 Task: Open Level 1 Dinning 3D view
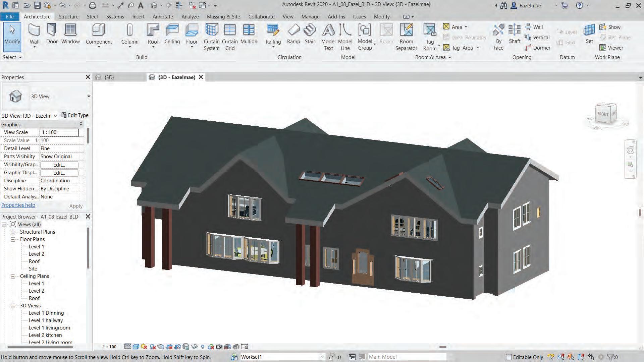pyautogui.click(x=46, y=313)
